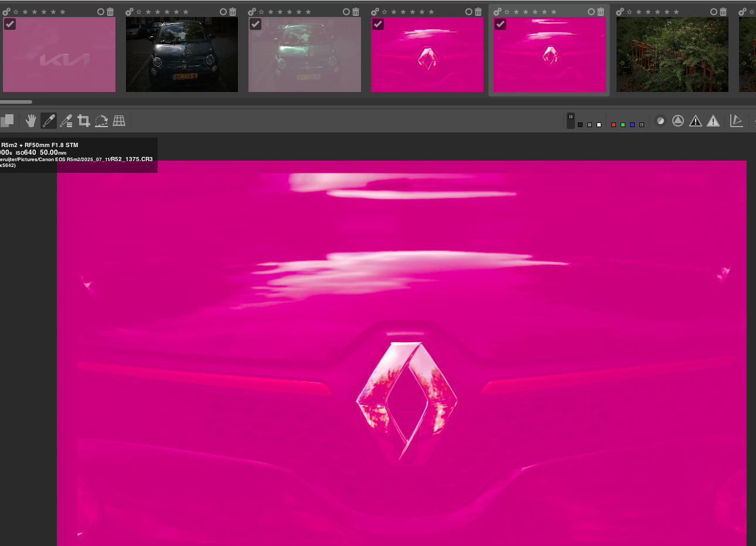The width and height of the screenshot is (756, 546).
Task: Click gear icon above Kia logo thumbnail
Action: (x=6, y=12)
